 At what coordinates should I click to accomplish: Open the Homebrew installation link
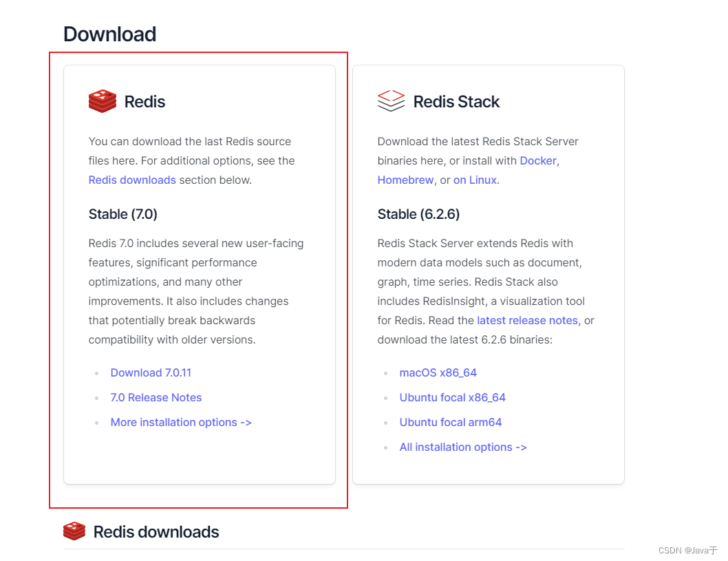point(405,180)
